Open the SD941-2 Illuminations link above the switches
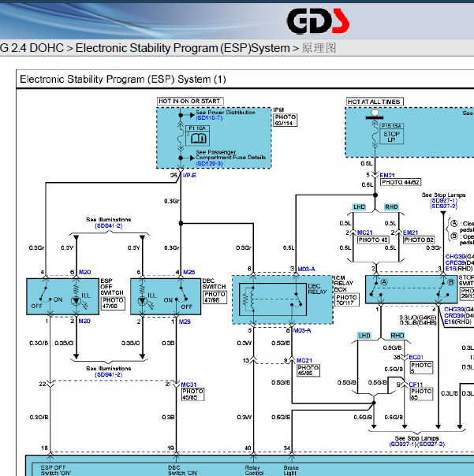 109,226
